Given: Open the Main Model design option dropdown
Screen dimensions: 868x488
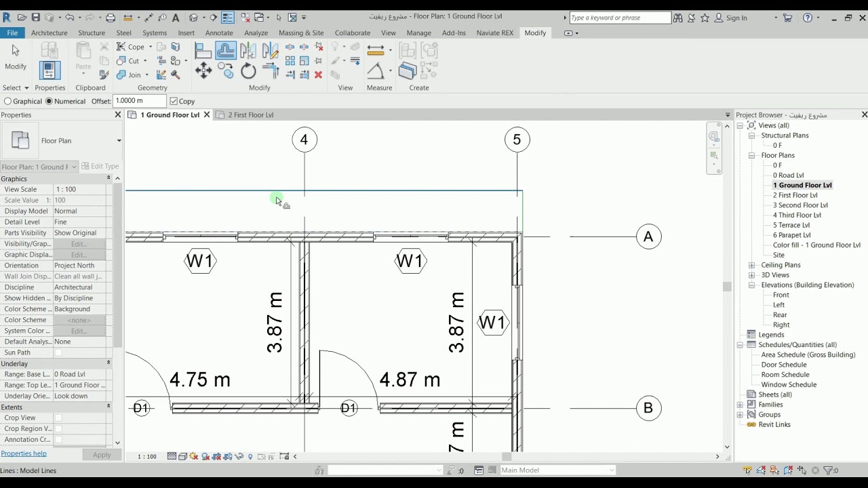Looking at the screenshot, I should (x=612, y=470).
